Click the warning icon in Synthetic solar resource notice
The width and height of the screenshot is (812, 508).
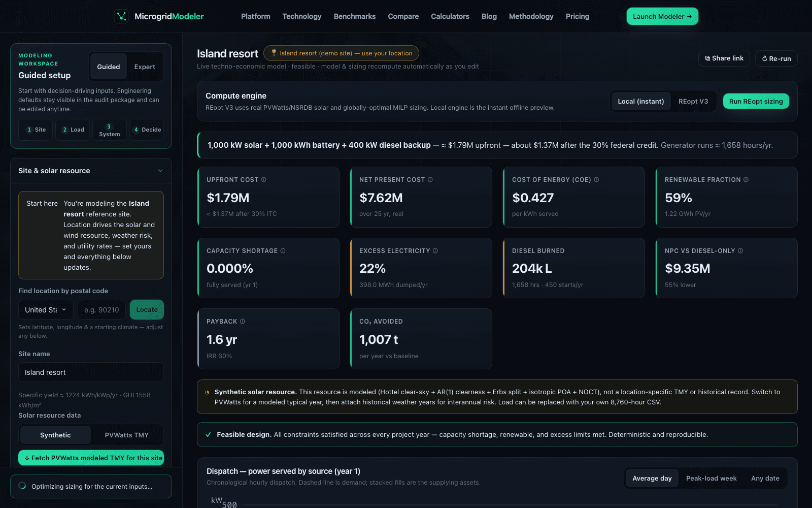tap(207, 392)
